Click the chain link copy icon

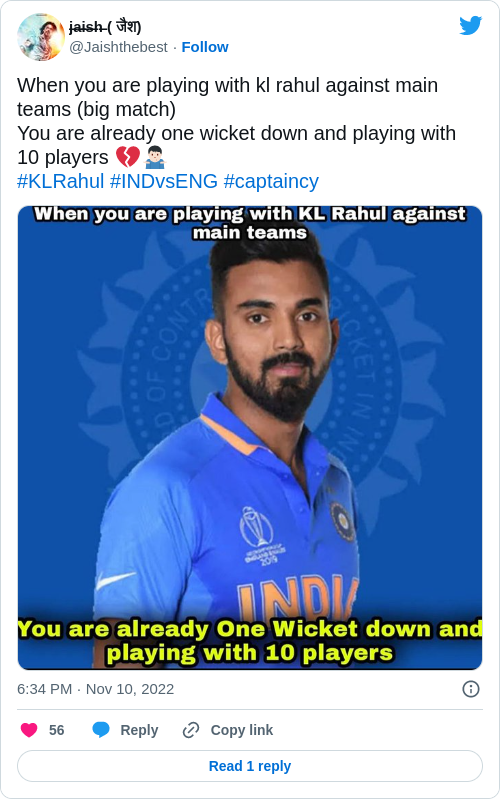[x=191, y=730]
